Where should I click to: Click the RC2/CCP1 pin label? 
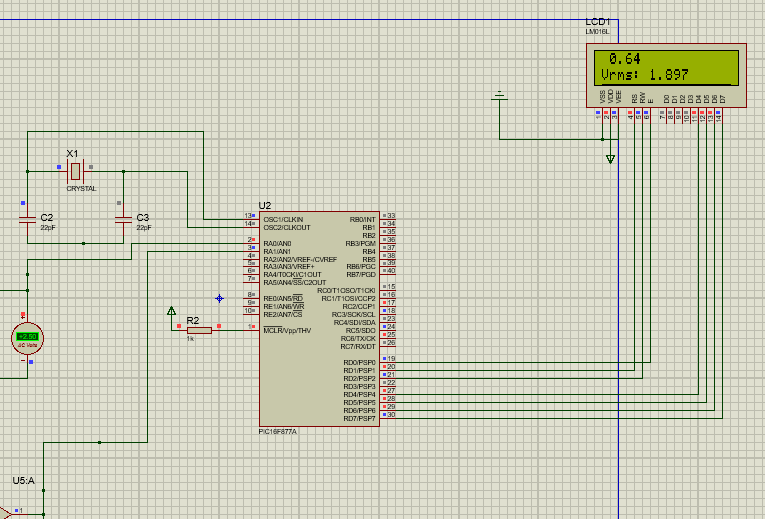[359, 307]
